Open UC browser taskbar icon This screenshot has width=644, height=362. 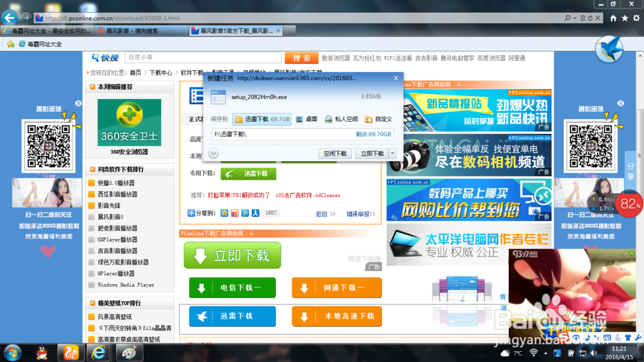[x=71, y=353]
